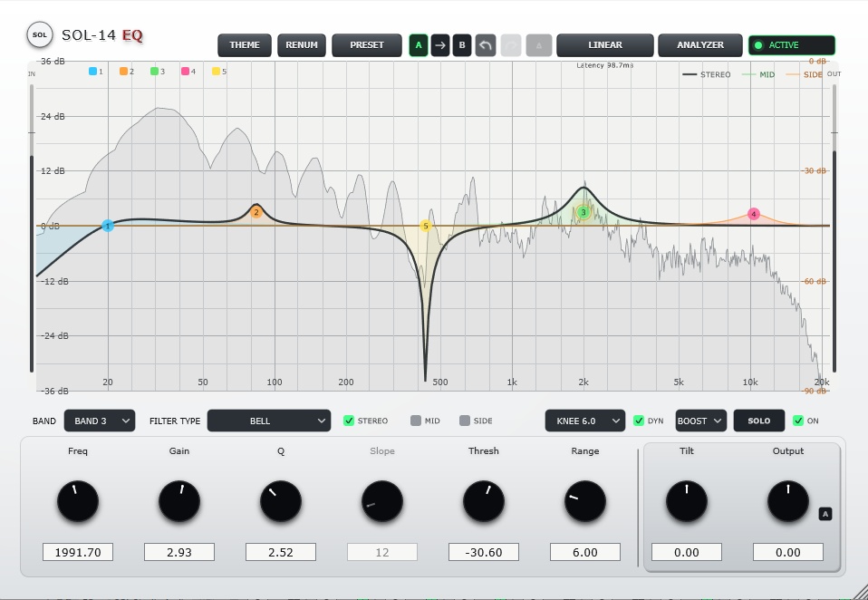Screen dimensions: 868x600
Task: Click the Gain knob
Action: pos(179,501)
